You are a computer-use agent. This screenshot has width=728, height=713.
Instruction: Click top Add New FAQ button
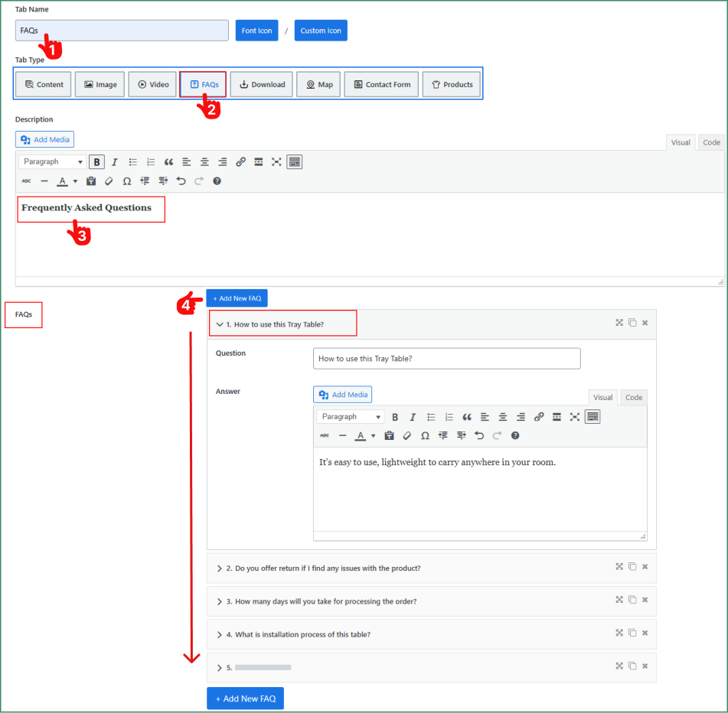click(x=237, y=298)
